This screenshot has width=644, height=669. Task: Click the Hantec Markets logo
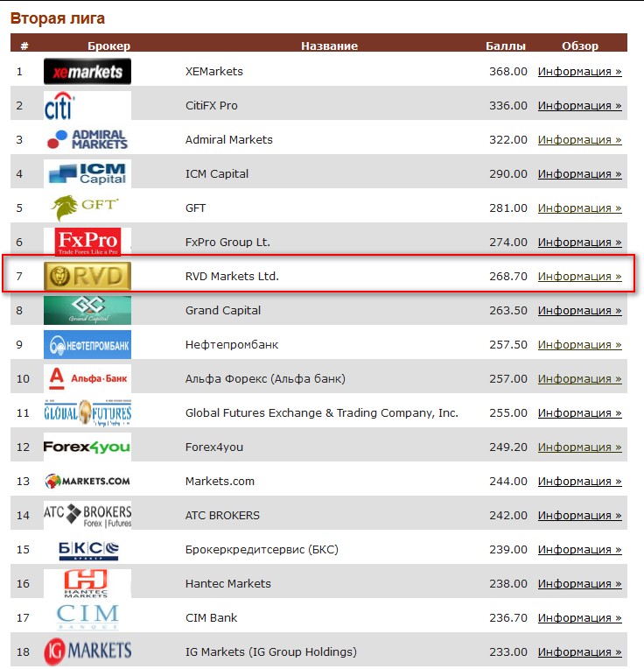coord(86,583)
